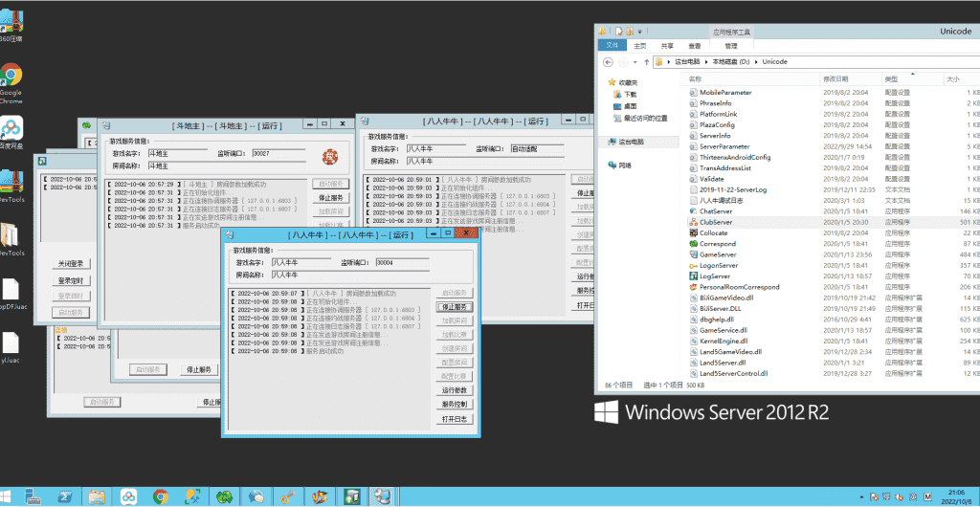
Task: Go up one folder level in Explorer
Action: [646, 62]
